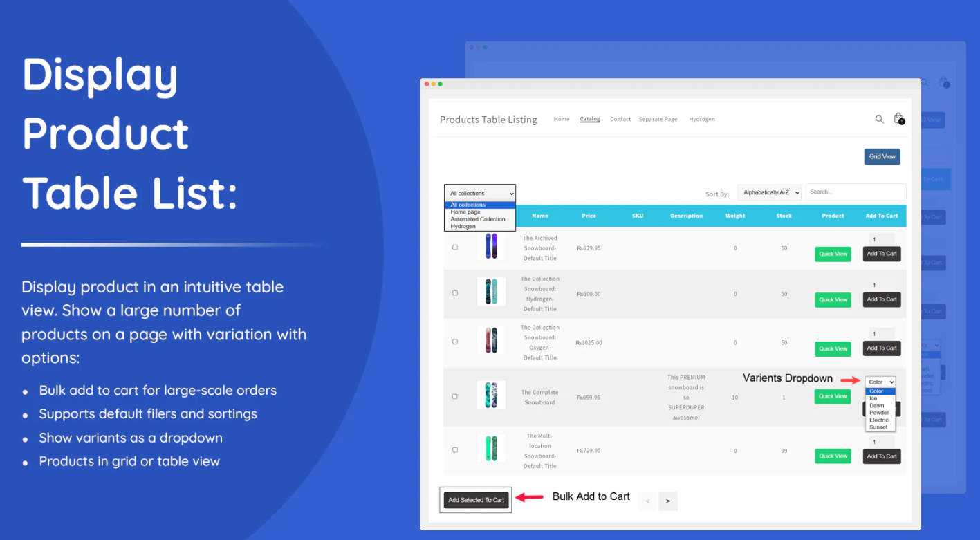This screenshot has height=540, width=980.
Task: Click Quick View for the Hydrogen snowboard row
Action: pos(833,299)
